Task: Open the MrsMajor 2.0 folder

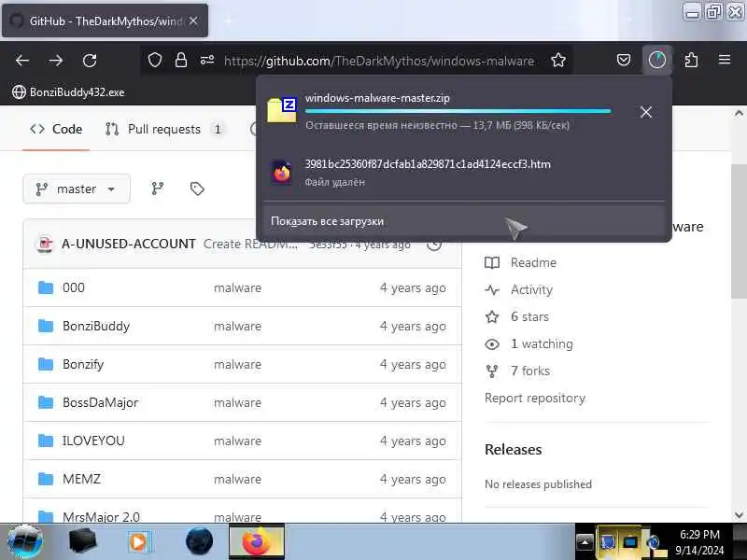Action: [101, 516]
